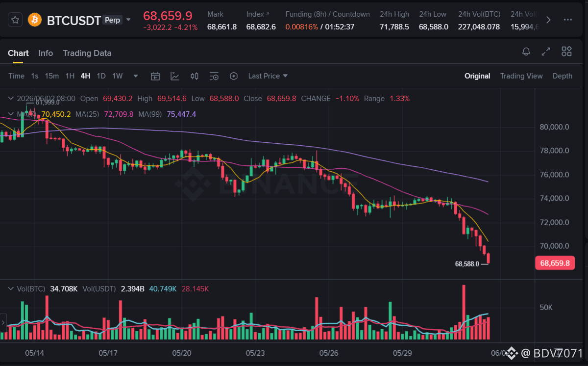588x366 pixels.
Task: Expand more time intervals dropdown arrow
Action: click(136, 76)
